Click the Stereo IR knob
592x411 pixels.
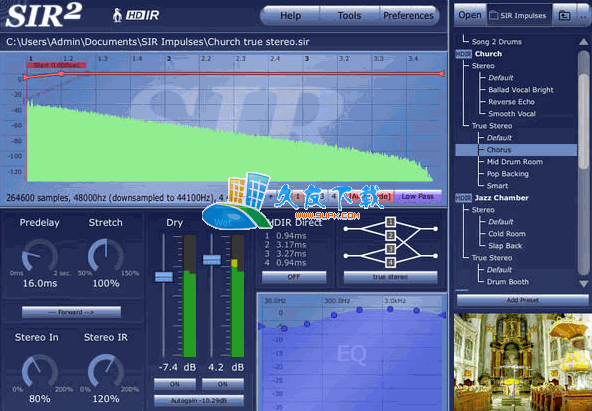point(106,372)
